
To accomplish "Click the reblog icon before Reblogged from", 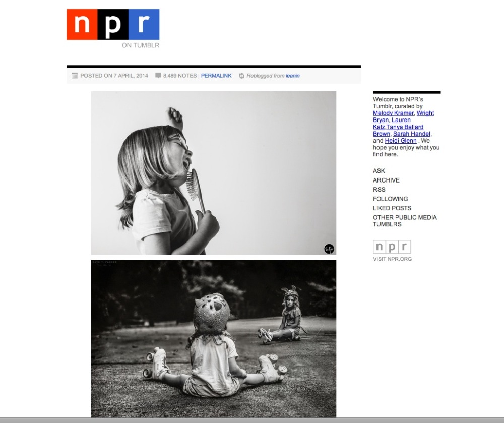I will (242, 76).
